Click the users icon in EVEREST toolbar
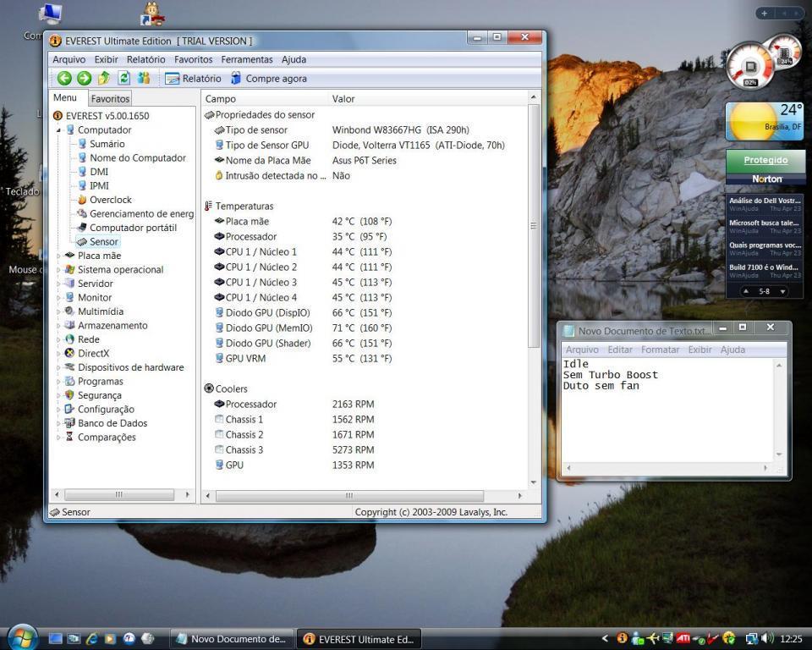This screenshot has height=650, width=812. tap(144, 79)
